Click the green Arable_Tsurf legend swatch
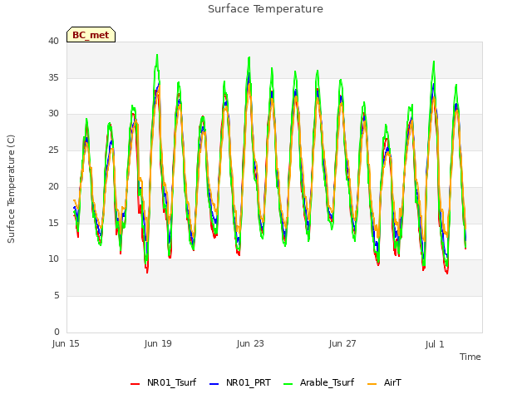This screenshot has height=399, width=532. [x=288, y=384]
